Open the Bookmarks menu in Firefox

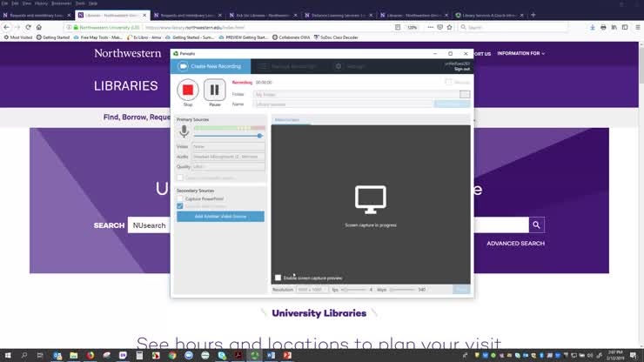[61, 3]
